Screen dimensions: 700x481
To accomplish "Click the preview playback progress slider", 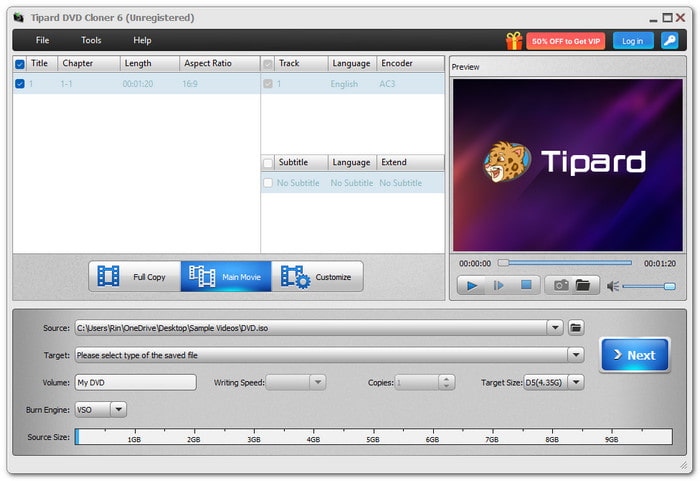I will [x=565, y=263].
